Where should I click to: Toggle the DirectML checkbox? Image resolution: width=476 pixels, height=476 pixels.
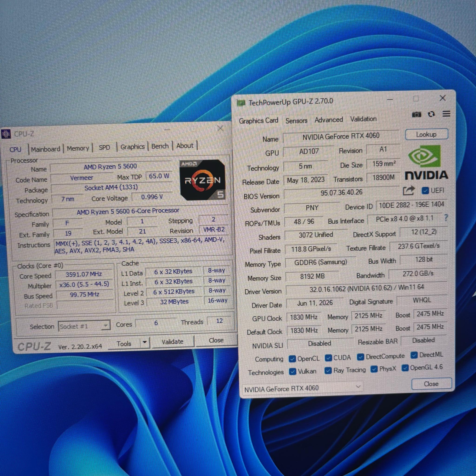pyautogui.click(x=414, y=355)
